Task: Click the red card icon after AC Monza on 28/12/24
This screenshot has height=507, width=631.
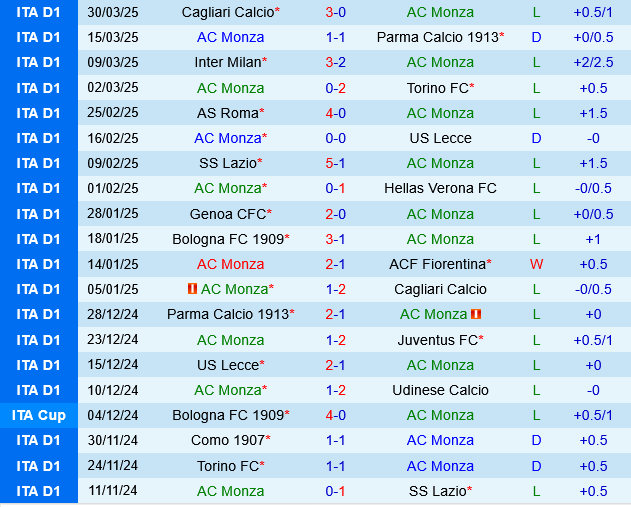Action: [x=477, y=314]
